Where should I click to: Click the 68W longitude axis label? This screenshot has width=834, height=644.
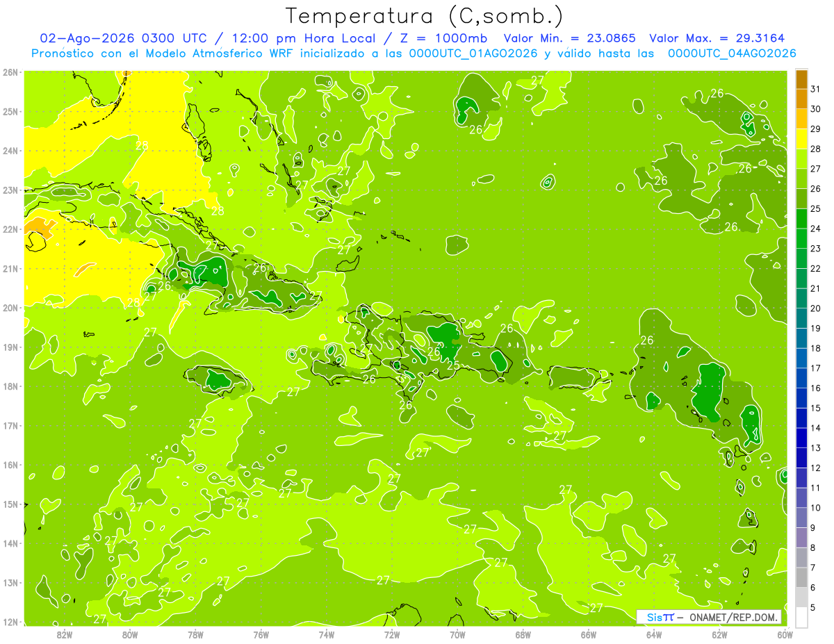(523, 634)
